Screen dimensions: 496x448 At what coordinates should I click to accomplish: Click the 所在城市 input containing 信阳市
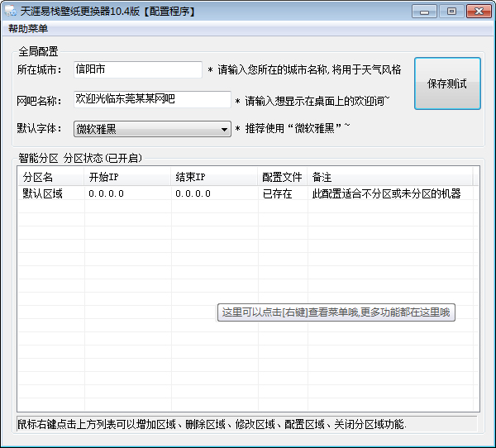pos(137,69)
